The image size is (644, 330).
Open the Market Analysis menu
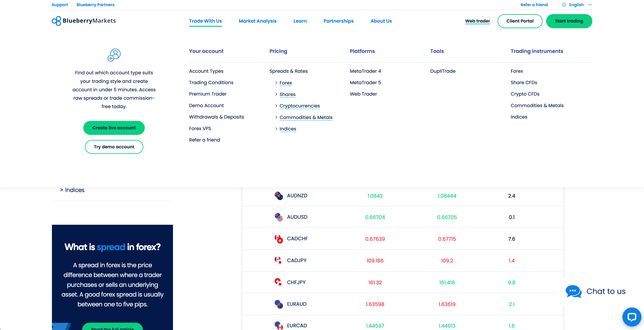click(258, 21)
